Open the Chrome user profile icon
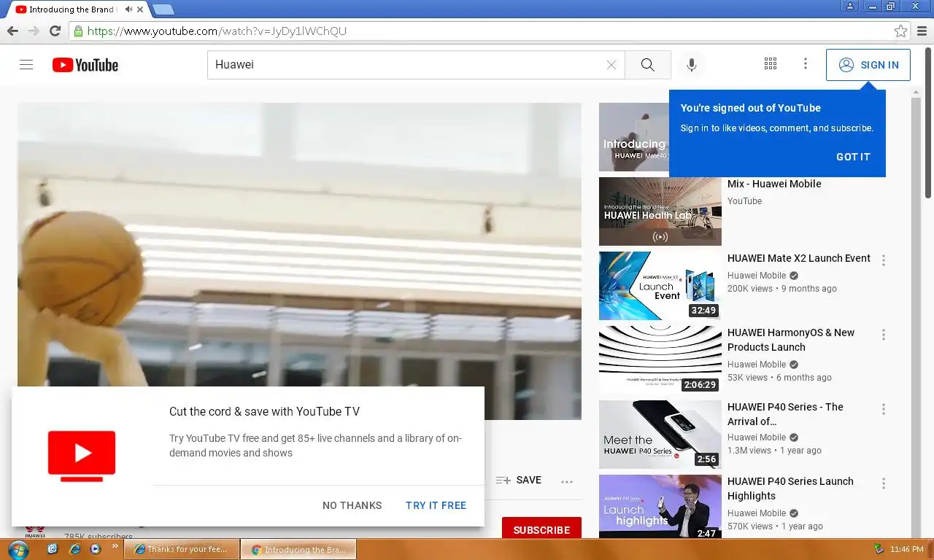The height and width of the screenshot is (560, 934). (x=849, y=6)
